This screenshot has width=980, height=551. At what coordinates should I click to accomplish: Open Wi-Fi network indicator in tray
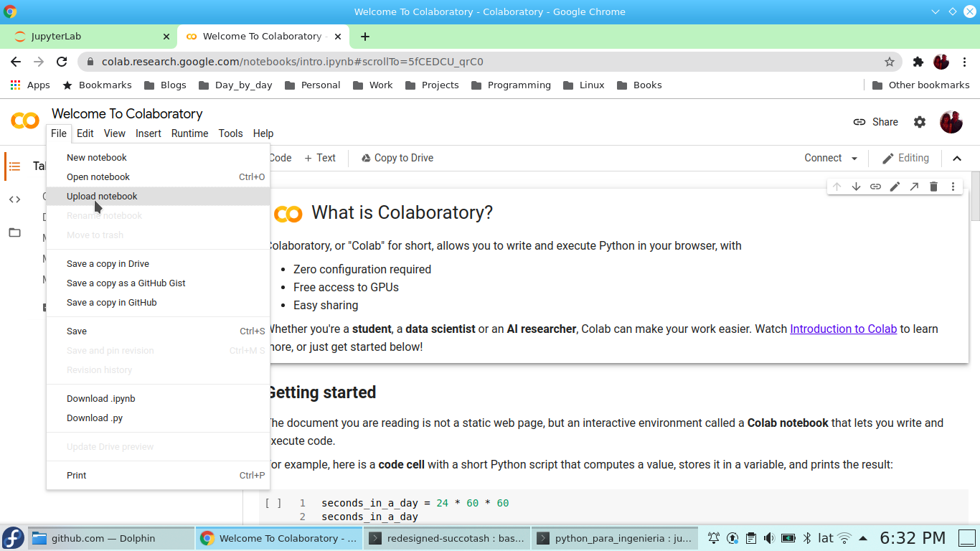point(844,538)
